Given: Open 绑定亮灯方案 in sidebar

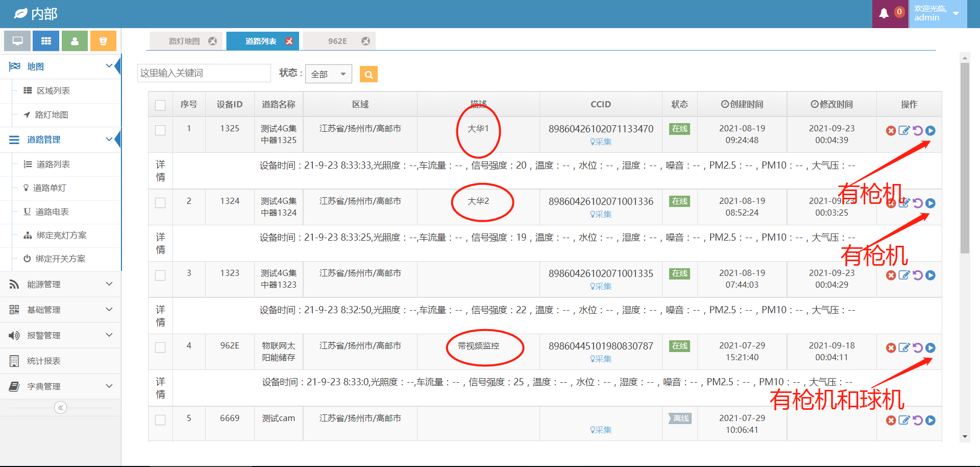Looking at the screenshot, I should [x=61, y=235].
